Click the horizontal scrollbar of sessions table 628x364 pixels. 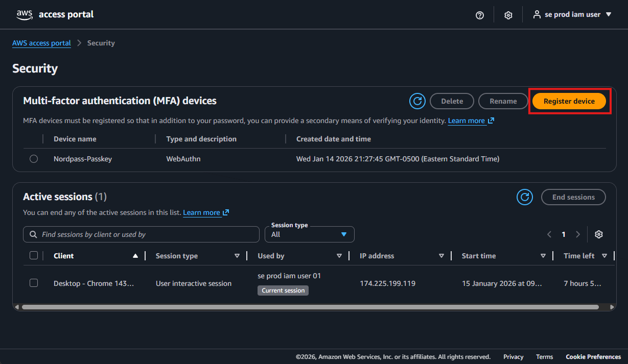[x=310, y=307]
